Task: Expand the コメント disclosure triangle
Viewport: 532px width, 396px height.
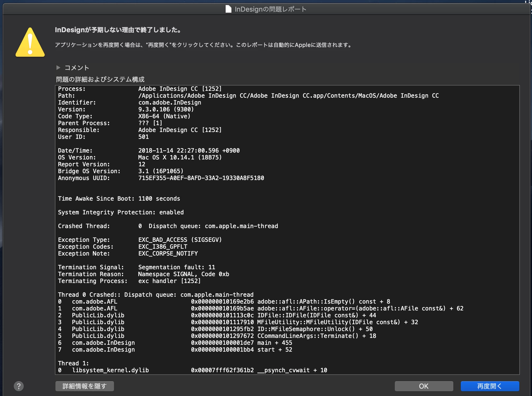Action: pos(58,68)
